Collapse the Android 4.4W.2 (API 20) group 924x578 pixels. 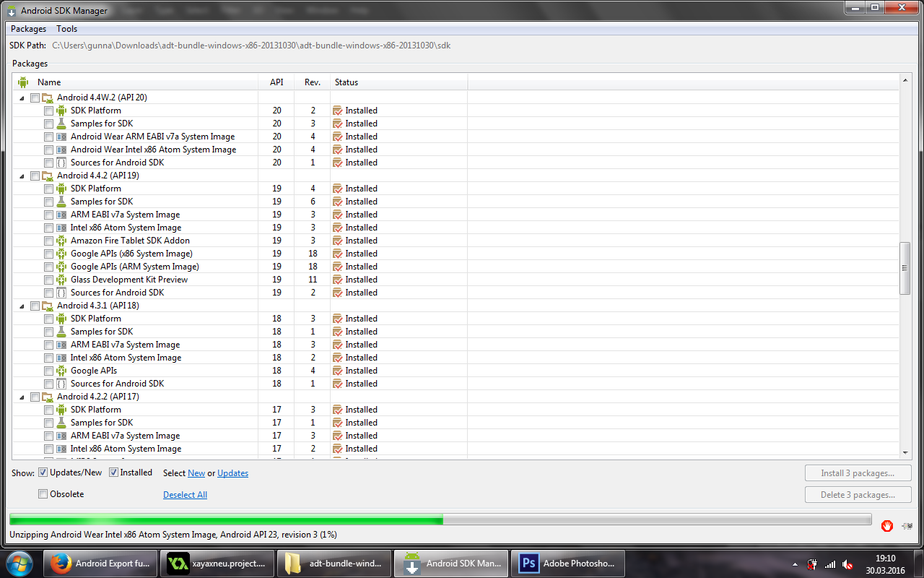[22, 98]
